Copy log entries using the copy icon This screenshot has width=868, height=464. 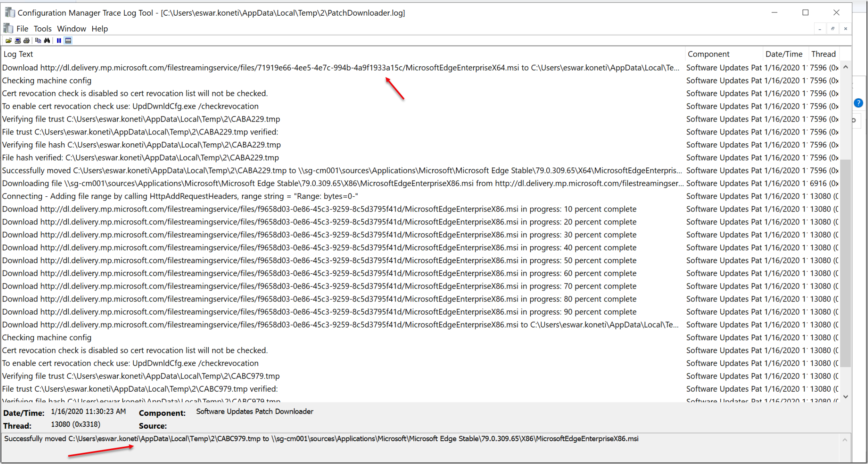[38, 40]
